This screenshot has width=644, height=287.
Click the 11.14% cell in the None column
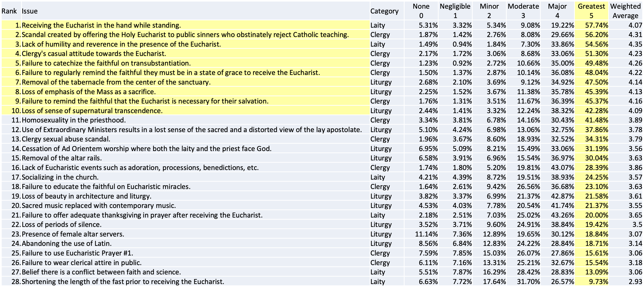click(426, 234)
